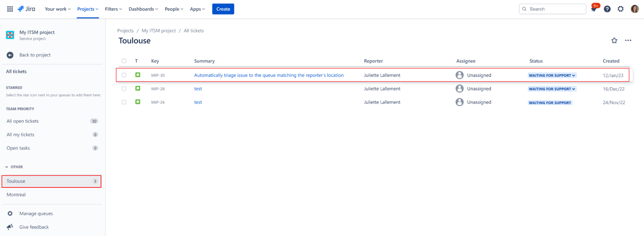
Task: Tick the checkbox for MIP-28
Action: pyautogui.click(x=124, y=89)
